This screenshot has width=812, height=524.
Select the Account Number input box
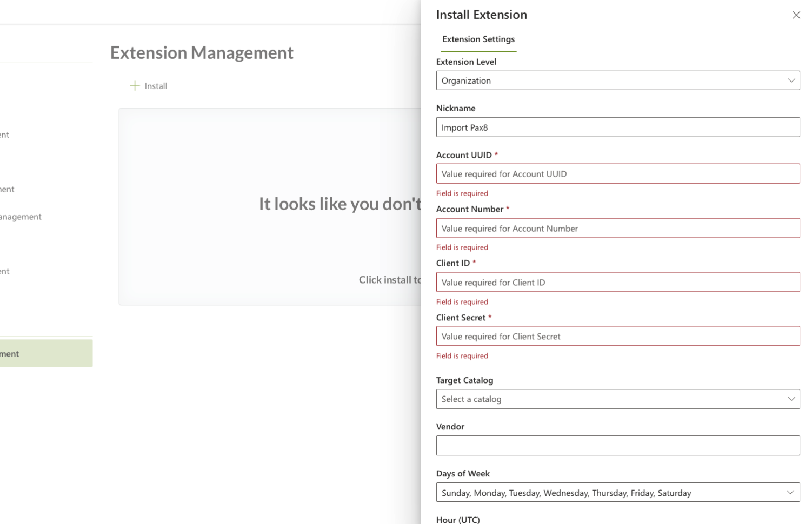(618, 229)
